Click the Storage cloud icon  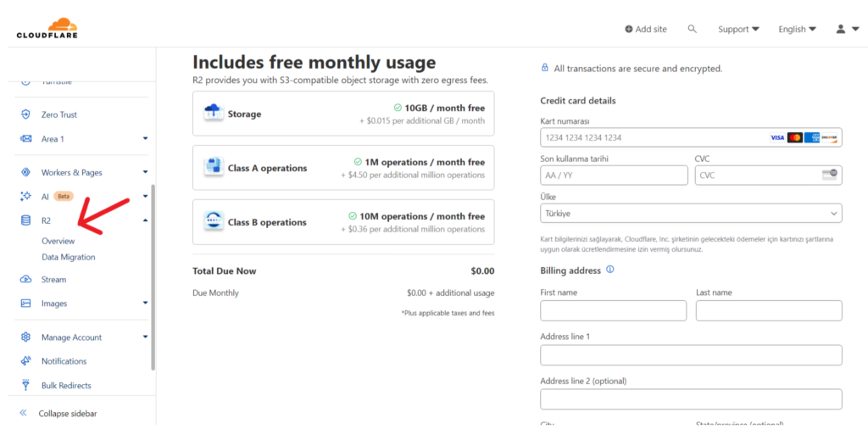(x=214, y=114)
